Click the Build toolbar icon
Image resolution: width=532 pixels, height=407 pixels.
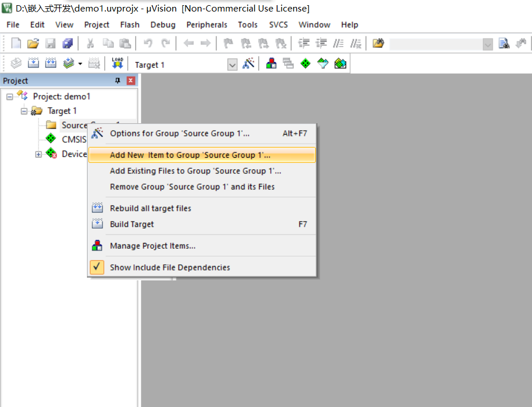(x=33, y=63)
